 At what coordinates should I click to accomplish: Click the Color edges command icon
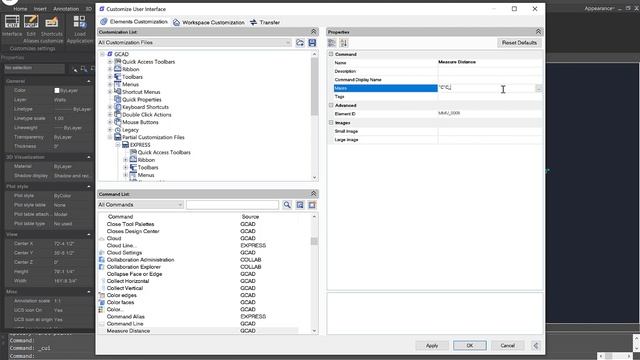pyautogui.click(x=102, y=295)
